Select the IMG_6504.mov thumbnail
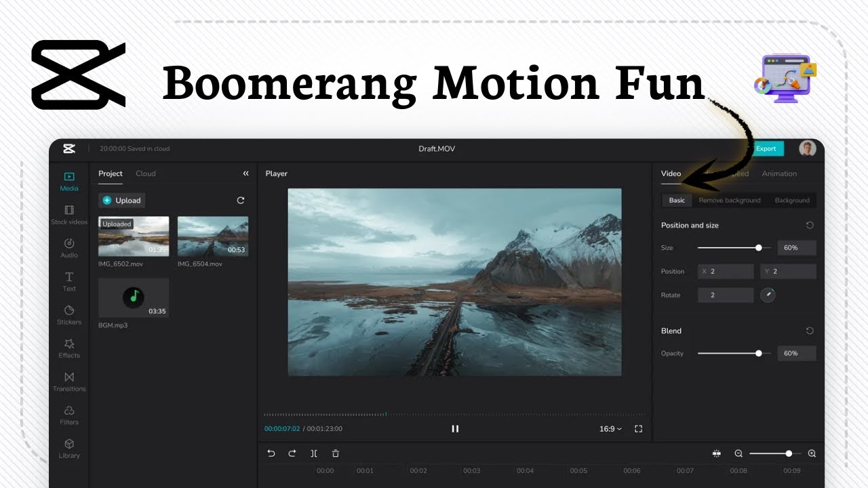 click(213, 236)
